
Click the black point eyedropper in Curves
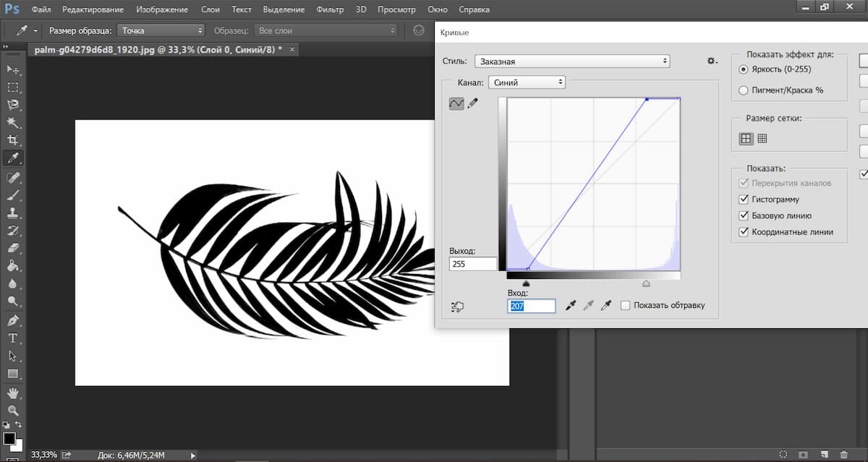pyautogui.click(x=572, y=306)
